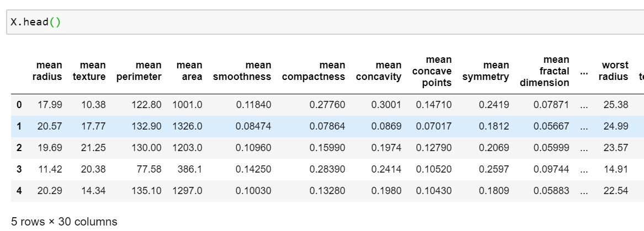
Task: Click cell value 0.28390 in mean compactness
Action: [327, 169]
